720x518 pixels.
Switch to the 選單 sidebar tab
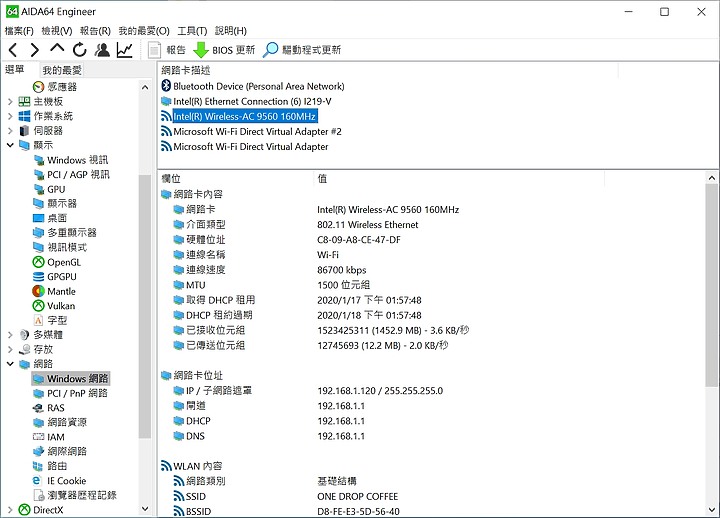click(x=14, y=69)
